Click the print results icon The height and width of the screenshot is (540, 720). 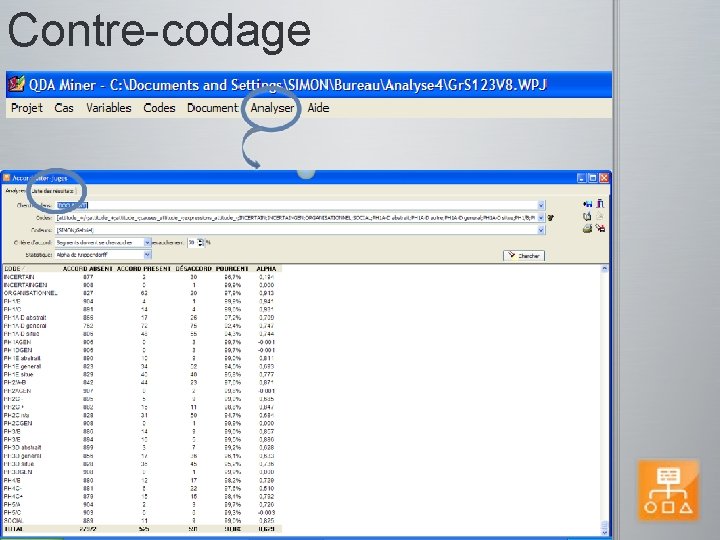click(587, 228)
